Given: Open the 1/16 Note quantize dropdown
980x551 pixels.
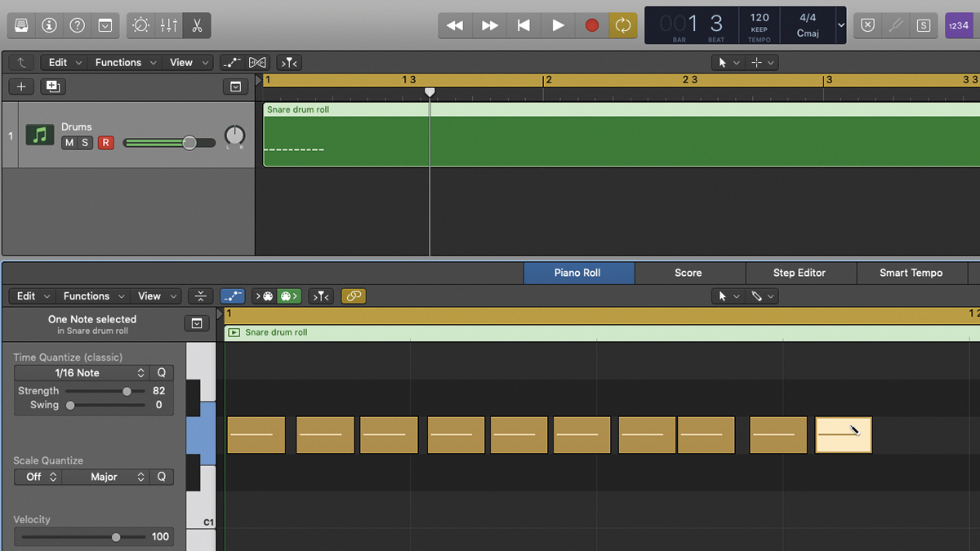Looking at the screenshot, I should point(80,373).
